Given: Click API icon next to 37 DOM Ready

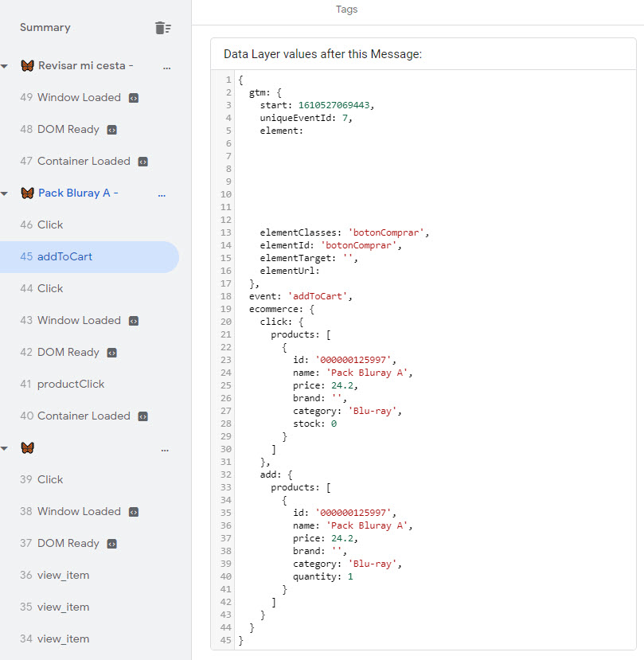Looking at the screenshot, I should (x=111, y=544).
